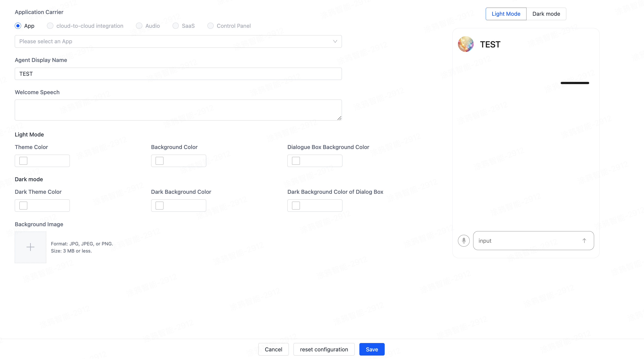
Task: Click the Dark Background Color of Dialog Box swatch
Action: pos(296,205)
